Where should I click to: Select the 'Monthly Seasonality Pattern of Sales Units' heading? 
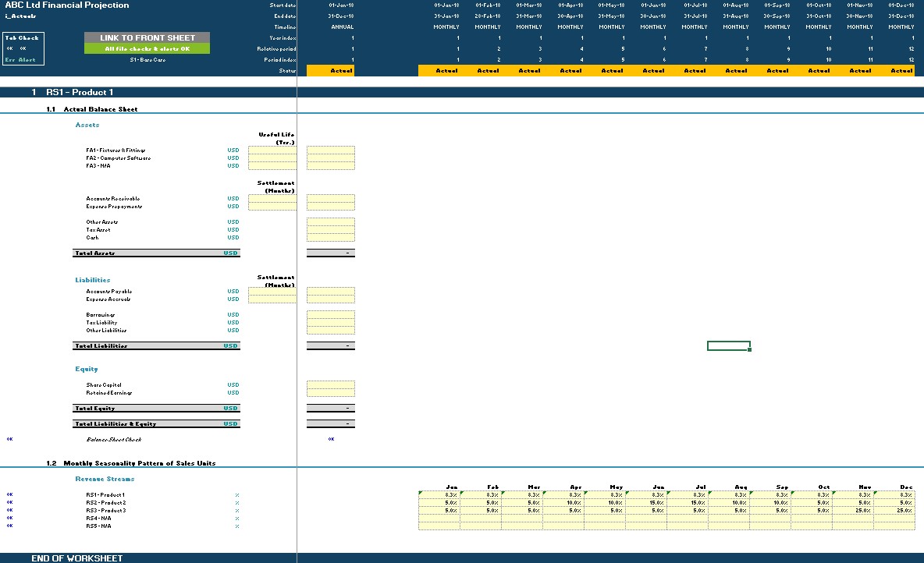[140, 463]
